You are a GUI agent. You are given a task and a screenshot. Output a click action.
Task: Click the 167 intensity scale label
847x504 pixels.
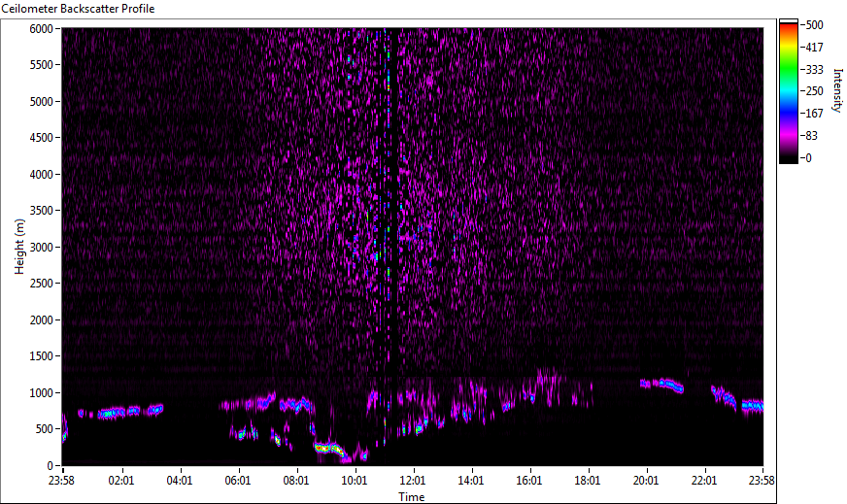pos(814,113)
